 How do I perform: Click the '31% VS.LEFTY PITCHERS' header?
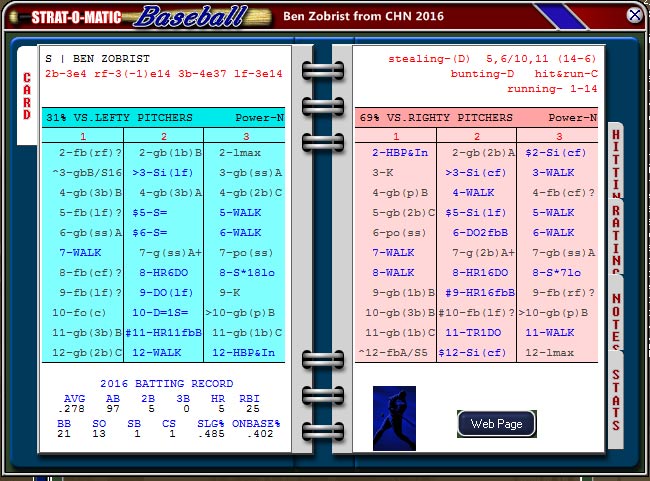tap(119, 118)
